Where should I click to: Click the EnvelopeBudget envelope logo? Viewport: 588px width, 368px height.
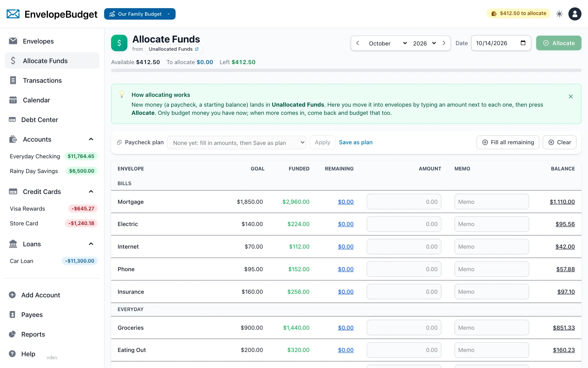point(13,14)
